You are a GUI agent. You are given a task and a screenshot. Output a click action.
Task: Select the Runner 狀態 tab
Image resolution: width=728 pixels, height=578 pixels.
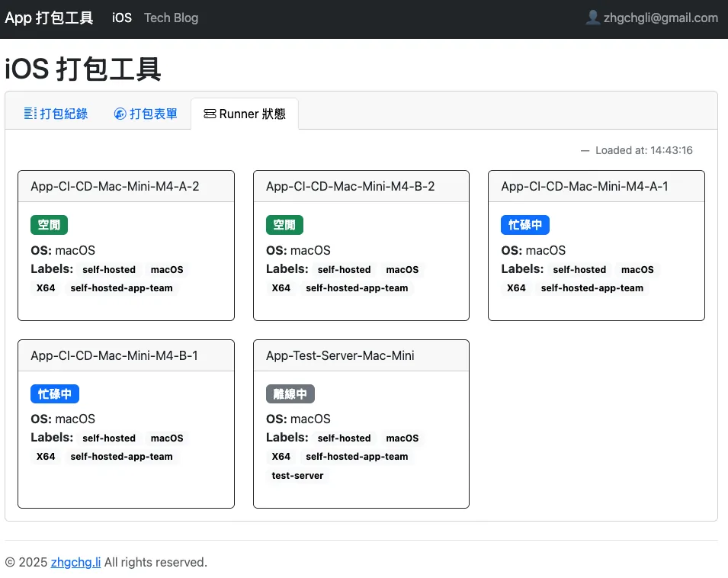(x=245, y=114)
